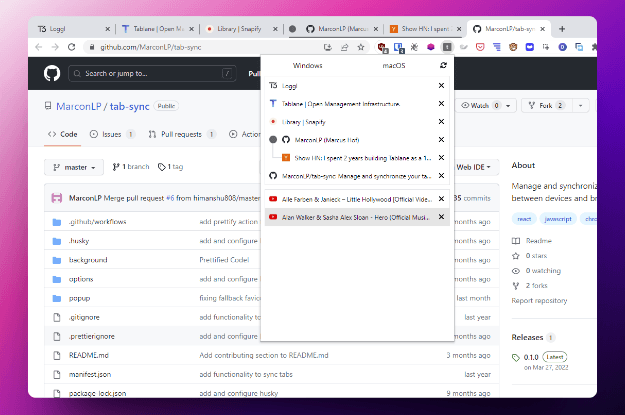Open the tab-sync extension toolbar icon
The height and width of the screenshot is (415, 625).
pyautogui.click(x=447, y=47)
